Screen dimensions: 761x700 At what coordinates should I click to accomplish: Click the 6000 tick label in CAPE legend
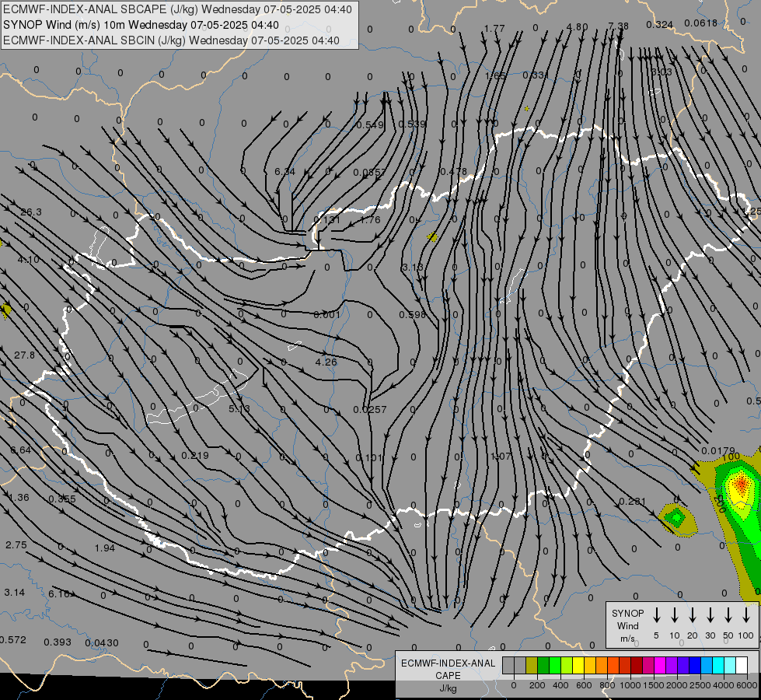click(x=747, y=685)
